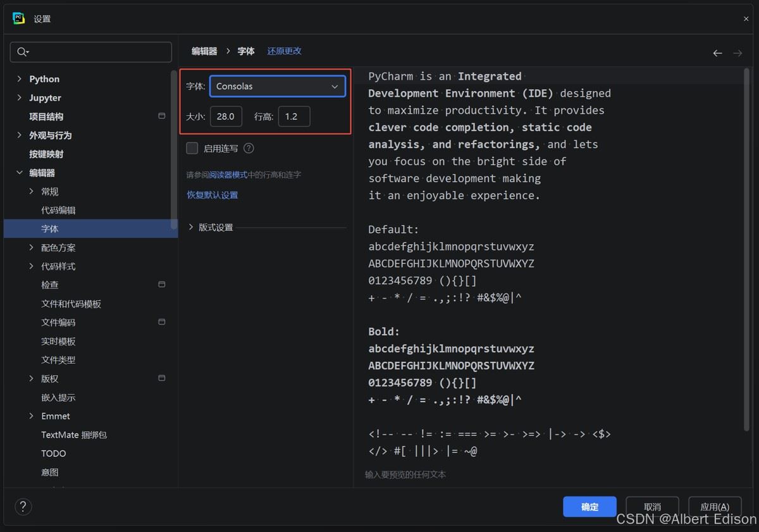Image resolution: width=759 pixels, height=532 pixels.
Task: Expand the 代码样式 subtree
Action: (32, 266)
